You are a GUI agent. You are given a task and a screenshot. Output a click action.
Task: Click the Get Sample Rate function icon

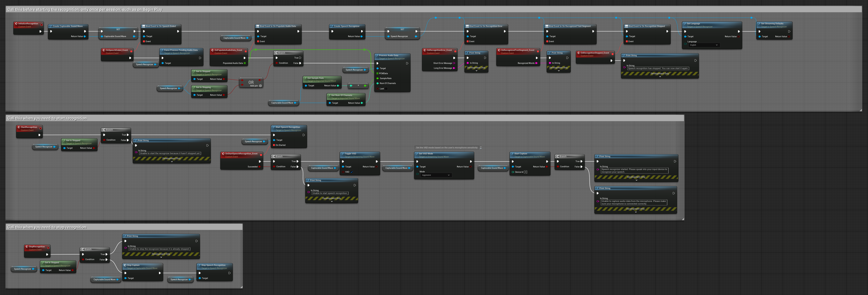(305, 78)
